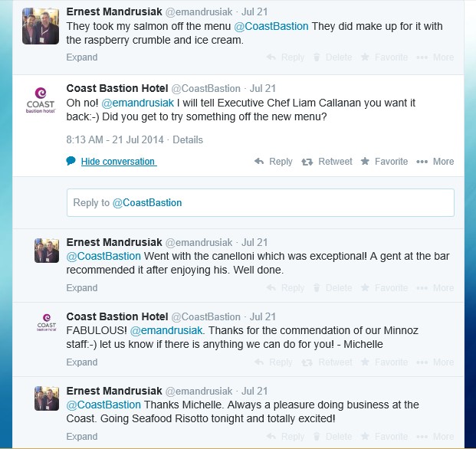This screenshot has height=449, width=476.
Task: Open @emandrusiak mention in the Oh no! tweet
Action: point(137,103)
